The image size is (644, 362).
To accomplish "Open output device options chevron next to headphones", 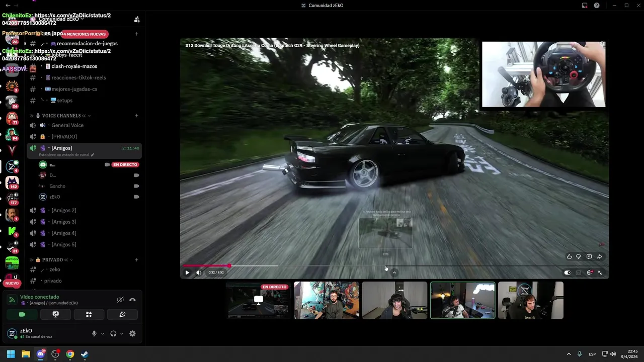I will pyautogui.click(x=121, y=333).
